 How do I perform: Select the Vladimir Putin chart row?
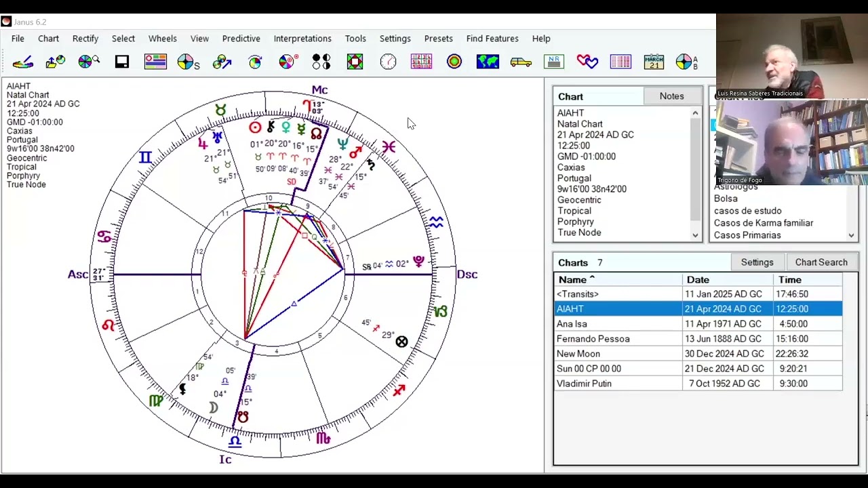[698, 384]
